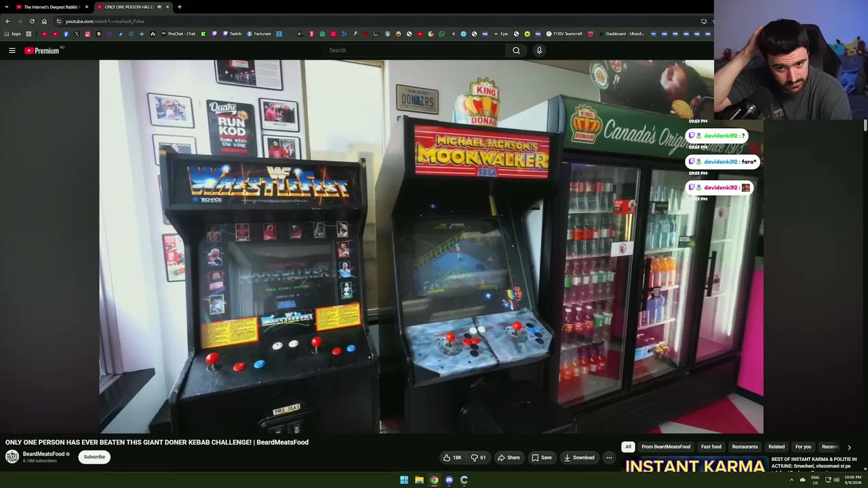
Task: Select the For you chip
Action: click(x=803, y=447)
